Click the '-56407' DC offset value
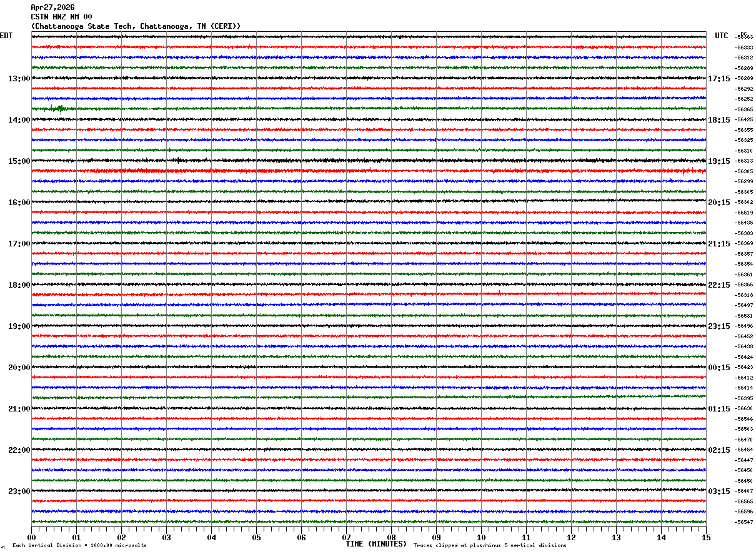 tap(744, 491)
